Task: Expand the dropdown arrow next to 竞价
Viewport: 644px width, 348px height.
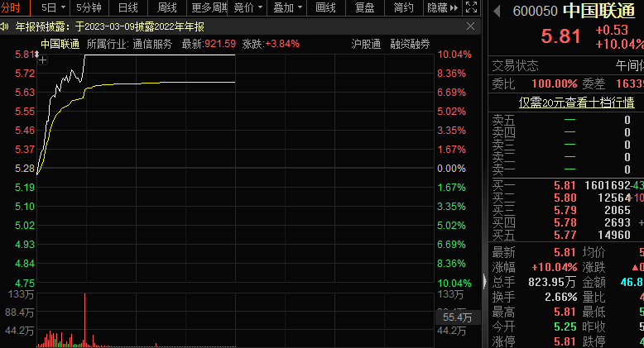Action: (261, 7)
